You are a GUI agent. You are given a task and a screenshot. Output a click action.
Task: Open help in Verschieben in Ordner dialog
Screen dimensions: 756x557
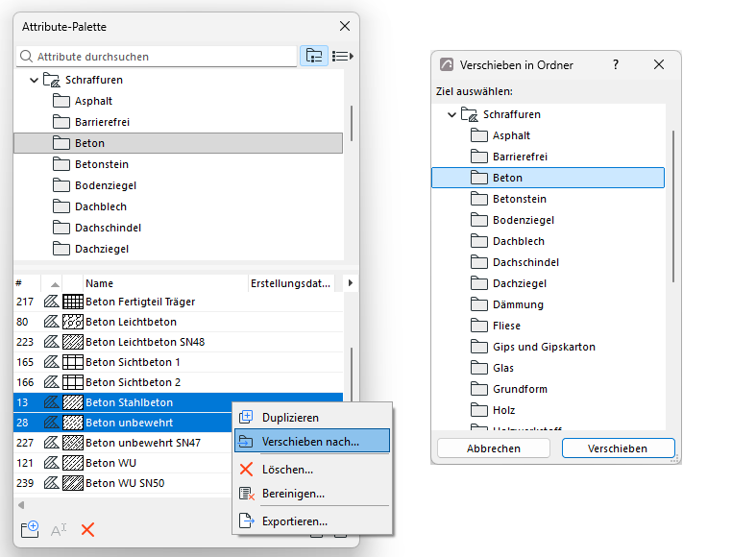tap(616, 64)
